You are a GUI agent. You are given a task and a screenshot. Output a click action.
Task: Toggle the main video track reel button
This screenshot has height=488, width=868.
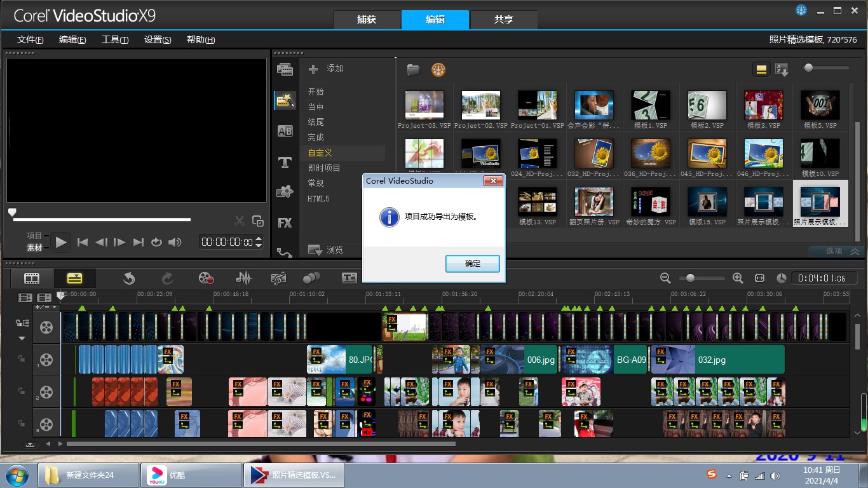coord(46,327)
